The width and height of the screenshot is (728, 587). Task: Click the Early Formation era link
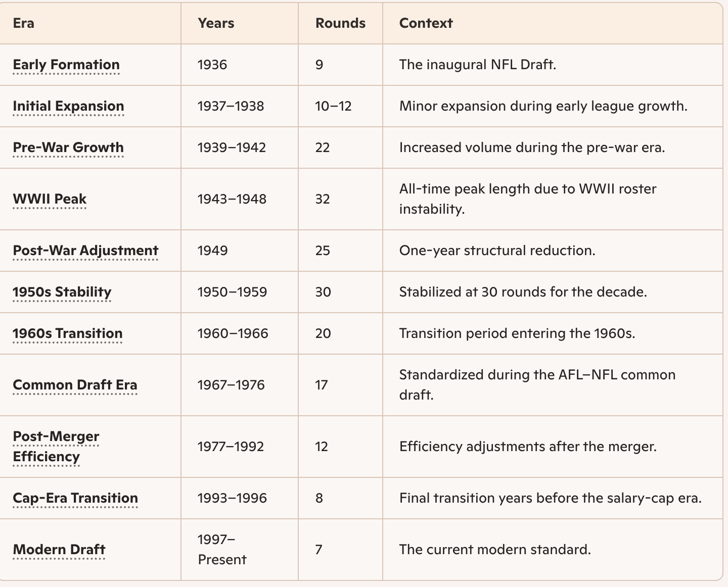click(66, 65)
